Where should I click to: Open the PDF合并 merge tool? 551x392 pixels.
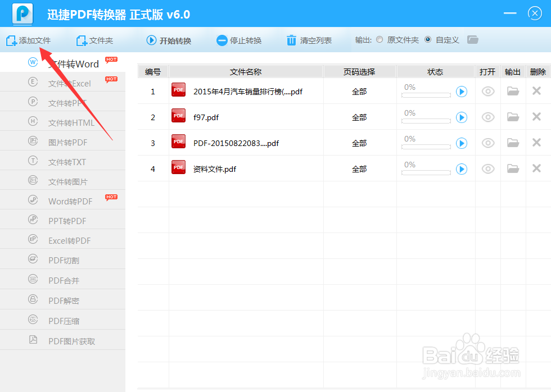pos(62,279)
